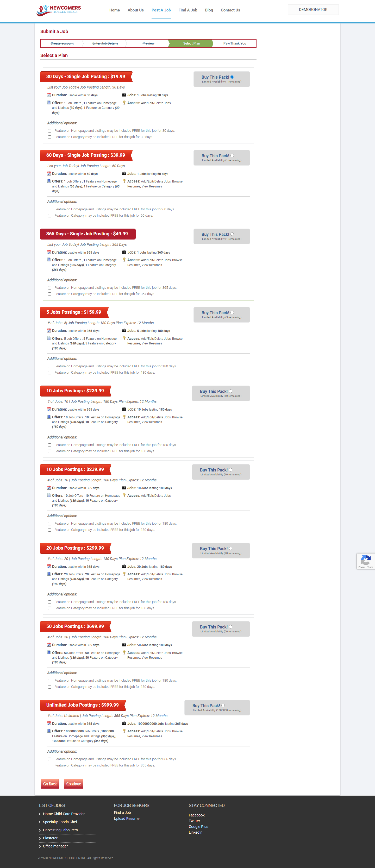The height and width of the screenshot is (868, 375).
Task: Select the 60 Days plan radio button
Action: (x=232, y=156)
